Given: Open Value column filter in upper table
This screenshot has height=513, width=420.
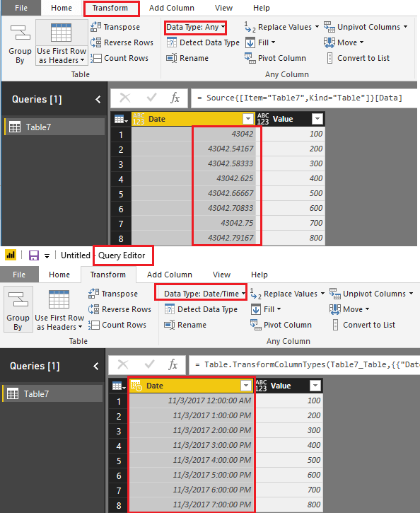Looking at the screenshot, I should click(x=317, y=119).
